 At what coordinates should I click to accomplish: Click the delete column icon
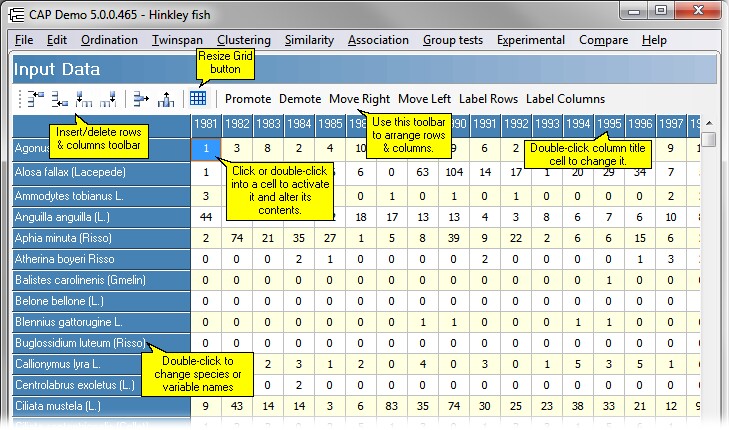click(166, 99)
